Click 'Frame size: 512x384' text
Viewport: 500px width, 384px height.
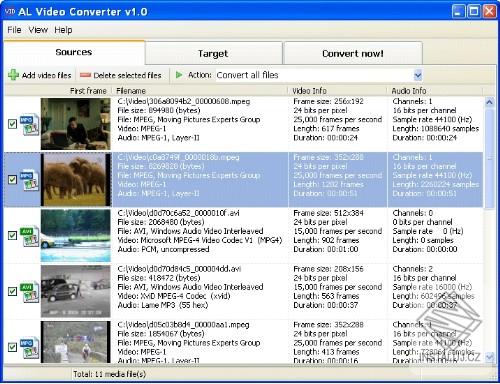click(328, 213)
